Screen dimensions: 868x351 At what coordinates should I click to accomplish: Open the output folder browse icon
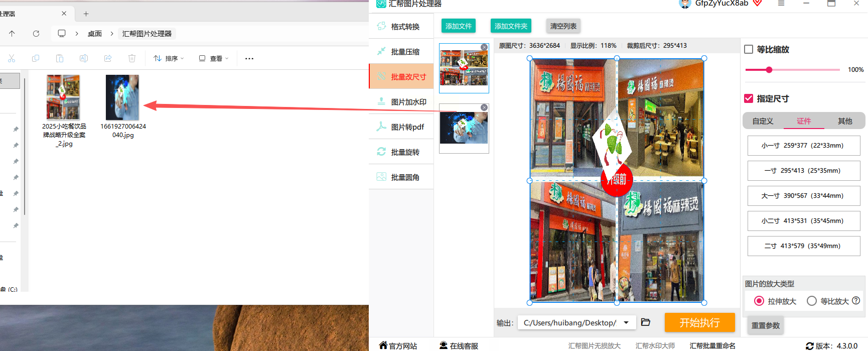[x=646, y=322]
